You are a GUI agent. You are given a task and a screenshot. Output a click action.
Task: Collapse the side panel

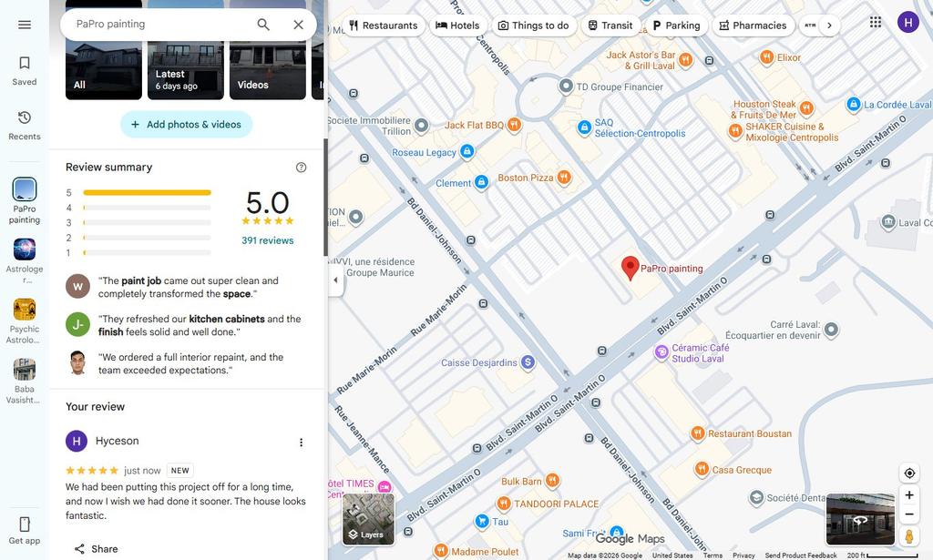(335, 280)
